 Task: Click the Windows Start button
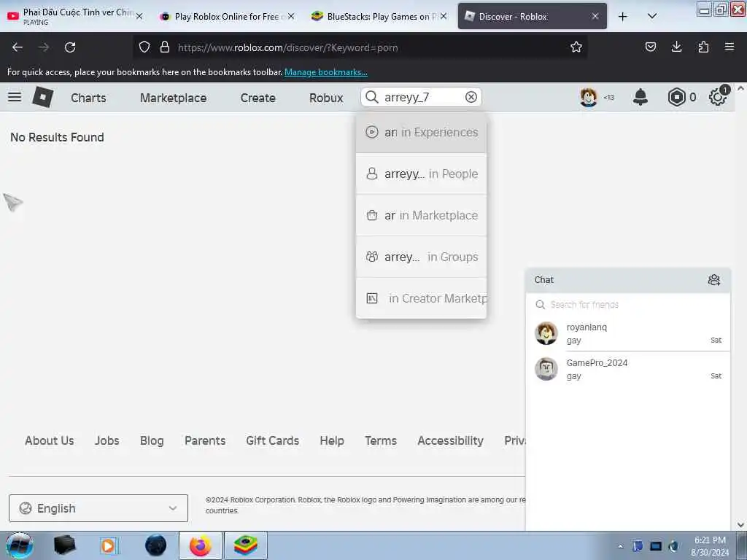20,545
